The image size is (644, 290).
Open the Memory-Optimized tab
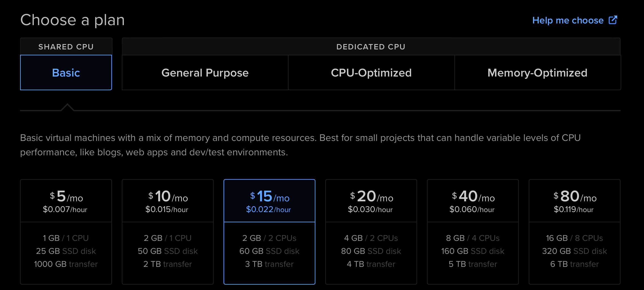(x=537, y=73)
